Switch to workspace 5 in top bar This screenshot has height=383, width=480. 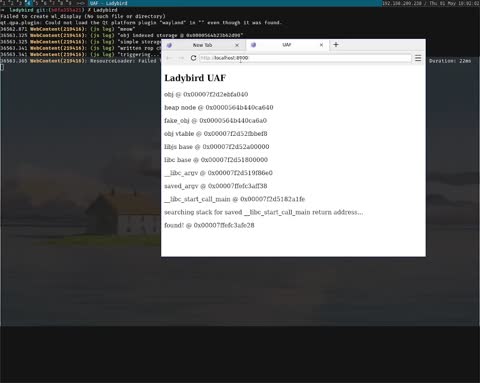(x=37, y=3)
